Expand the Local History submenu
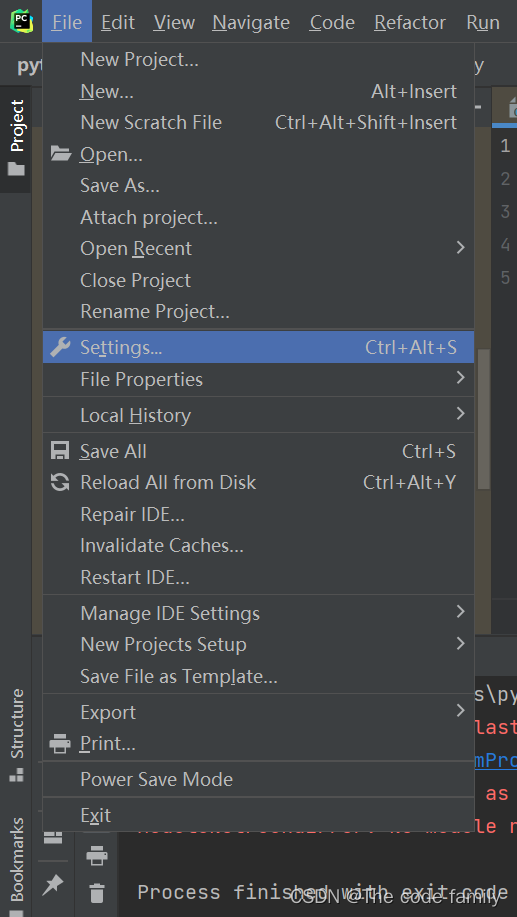The image size is (517, 917). coord(460,414)
